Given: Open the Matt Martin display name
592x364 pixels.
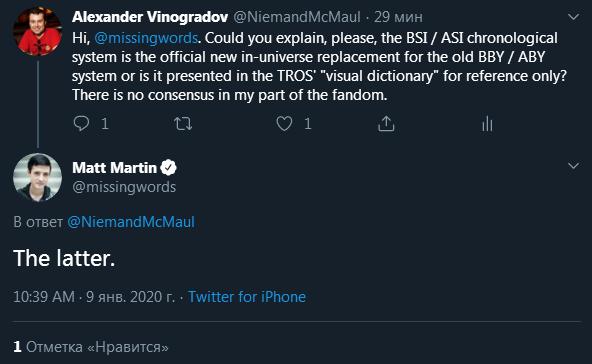Looking at the screenshot, I should coord(114,168).
